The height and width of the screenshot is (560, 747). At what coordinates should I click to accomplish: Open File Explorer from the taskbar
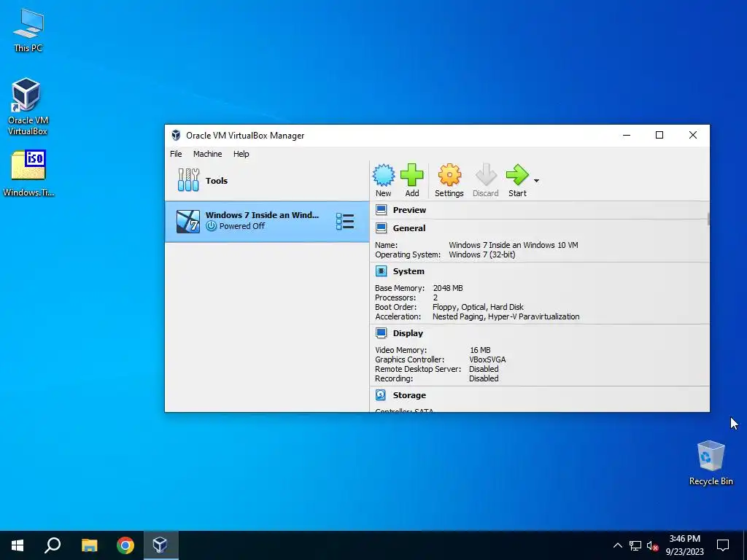click(x=89, y=545)
